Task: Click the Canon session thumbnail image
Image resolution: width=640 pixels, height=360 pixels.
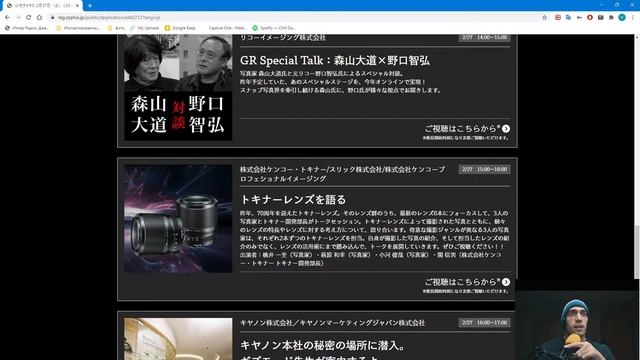Action: point(178,339)
